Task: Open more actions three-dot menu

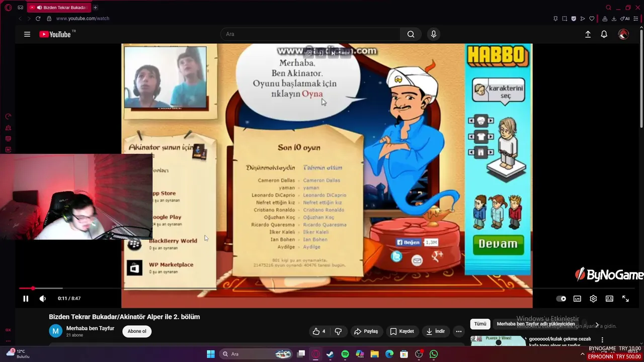Action: tap(458, 331)
